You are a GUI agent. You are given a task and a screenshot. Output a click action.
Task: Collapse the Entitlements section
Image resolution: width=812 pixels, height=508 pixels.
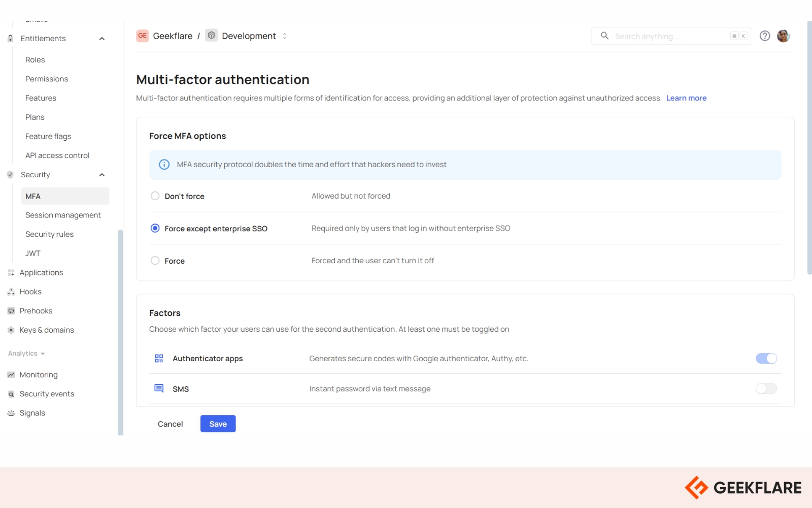pyautogui.click(x=101, y=38)
